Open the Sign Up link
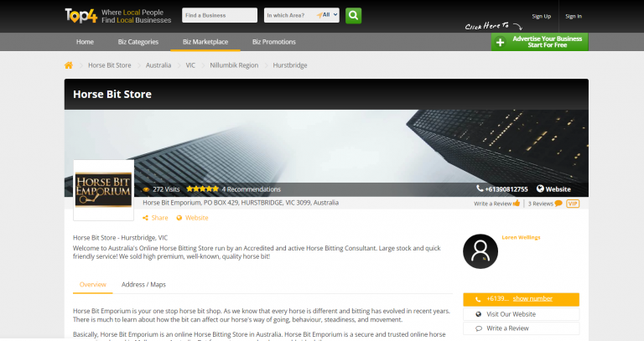The width and height of the screenshot is (644, 341). pos(542,16)
